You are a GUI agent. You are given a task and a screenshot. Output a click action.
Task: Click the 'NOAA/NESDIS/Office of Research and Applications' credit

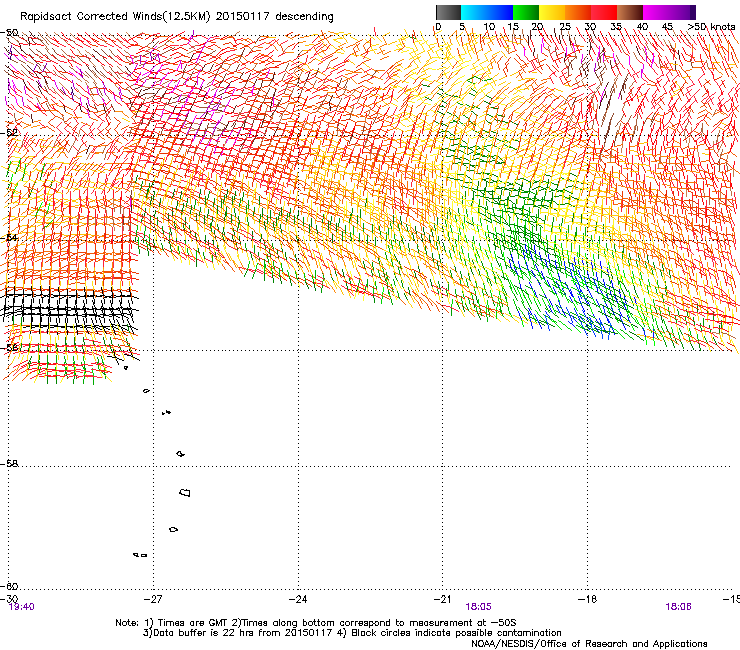589,644
